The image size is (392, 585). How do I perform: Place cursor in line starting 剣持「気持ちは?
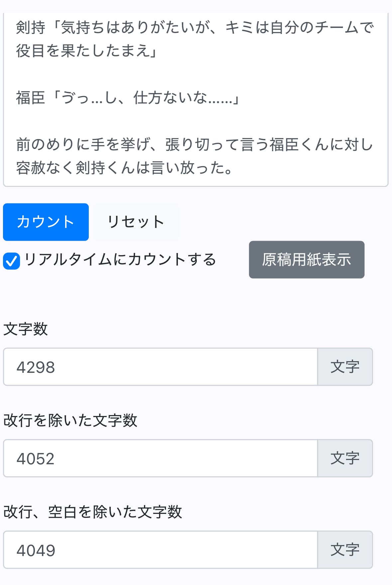pyautogui.click(x=195, y=28)
